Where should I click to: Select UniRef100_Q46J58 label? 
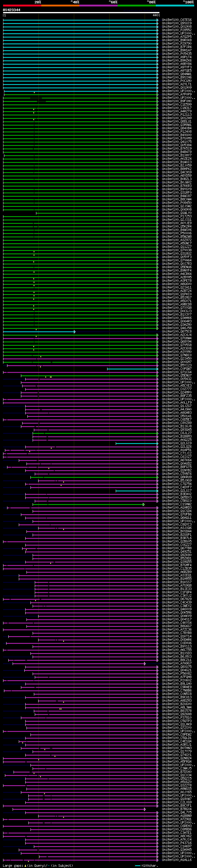point(176,328)
